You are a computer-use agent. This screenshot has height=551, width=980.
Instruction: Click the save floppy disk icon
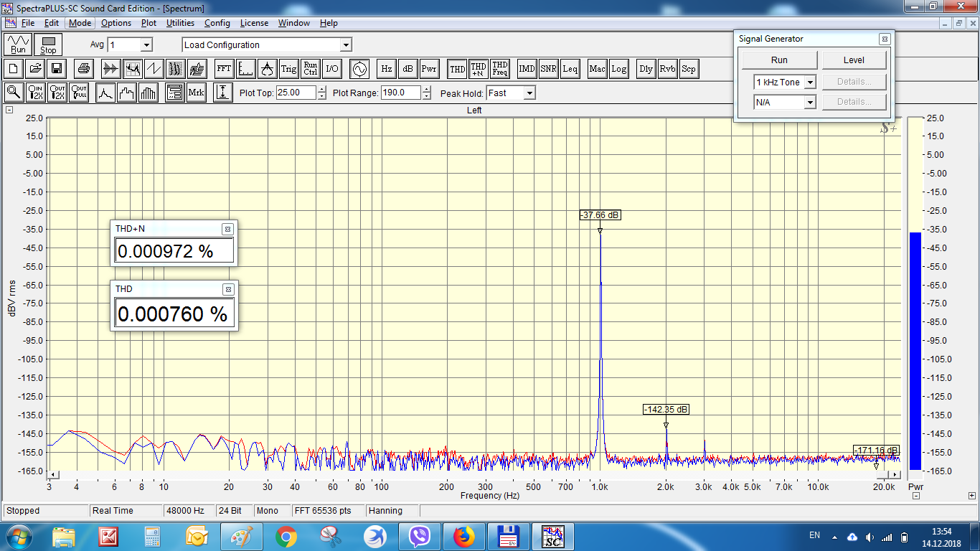(57, 69)
